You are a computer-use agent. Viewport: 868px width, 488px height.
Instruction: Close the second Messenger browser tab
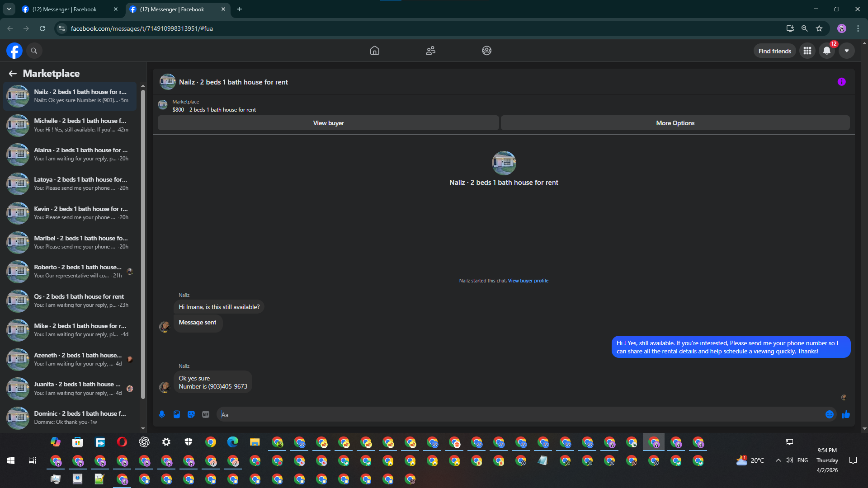coord(223,9)
